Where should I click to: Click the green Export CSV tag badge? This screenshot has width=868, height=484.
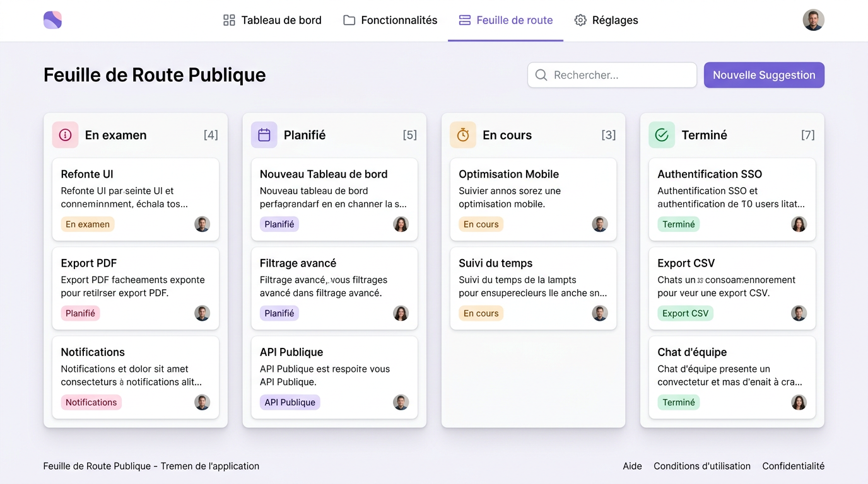pos(685,313)
